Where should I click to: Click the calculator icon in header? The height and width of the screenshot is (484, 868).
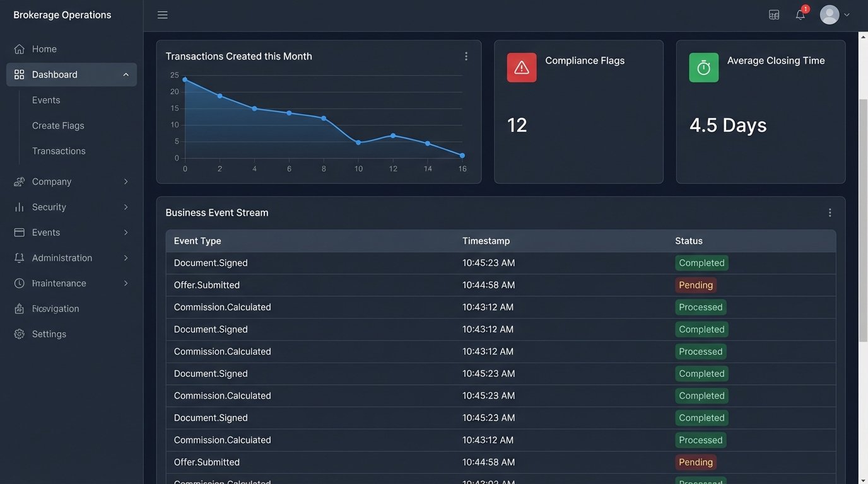(x=774, y=14)
